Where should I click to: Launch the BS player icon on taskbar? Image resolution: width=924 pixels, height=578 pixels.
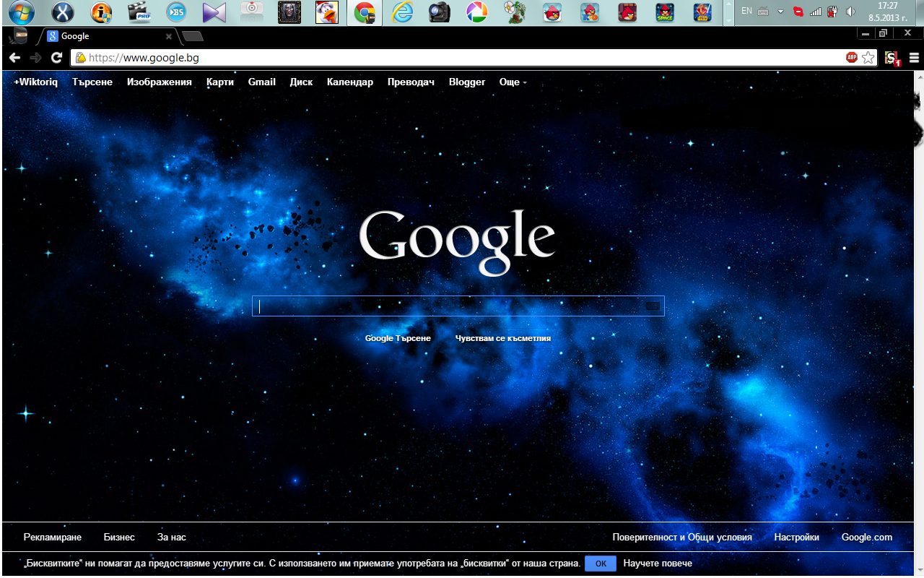click(x=176, y=12)
